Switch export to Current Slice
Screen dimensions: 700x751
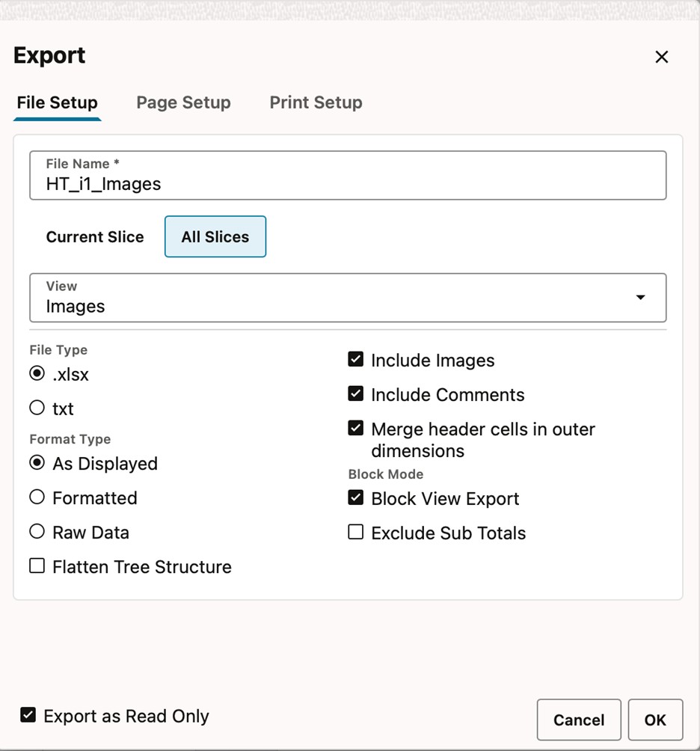[x=95, y=236]
